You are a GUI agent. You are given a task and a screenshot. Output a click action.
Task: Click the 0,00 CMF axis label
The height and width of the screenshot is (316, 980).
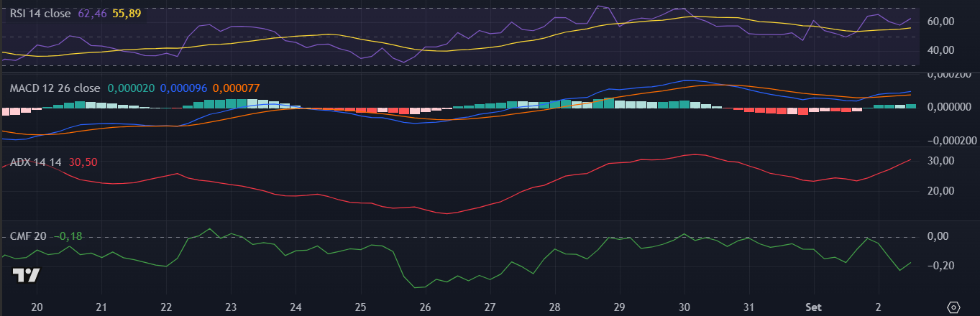938,236
